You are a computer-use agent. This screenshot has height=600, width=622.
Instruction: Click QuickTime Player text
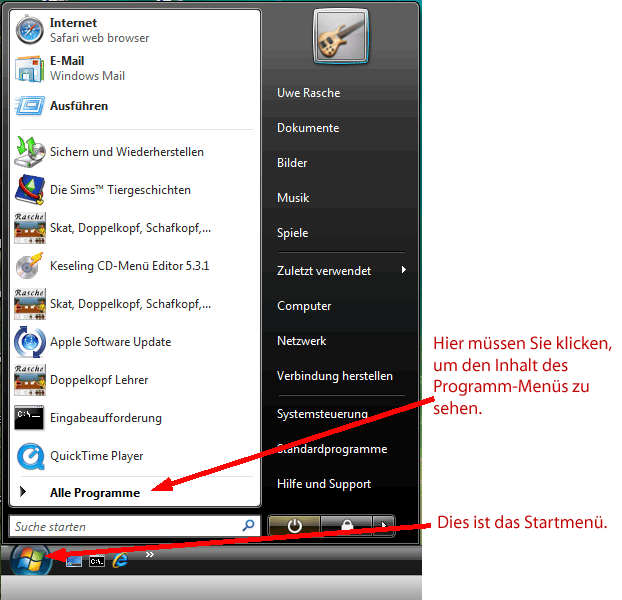(96, 456)
